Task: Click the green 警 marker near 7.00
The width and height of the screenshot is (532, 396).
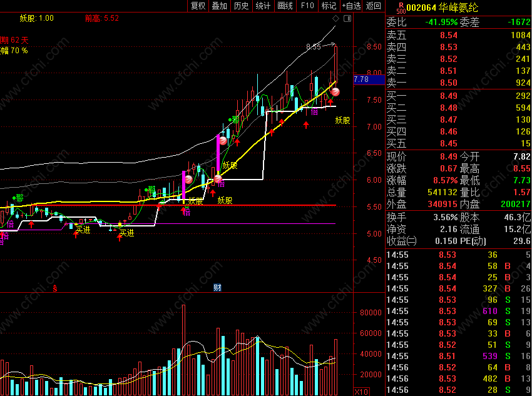Action: pyautogui.click(x=234, y=119)
